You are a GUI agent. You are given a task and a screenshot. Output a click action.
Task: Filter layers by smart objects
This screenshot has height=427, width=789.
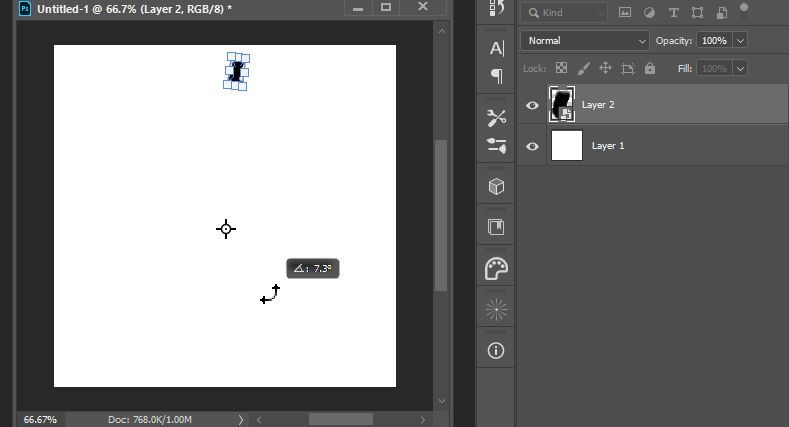pos(722,13)
